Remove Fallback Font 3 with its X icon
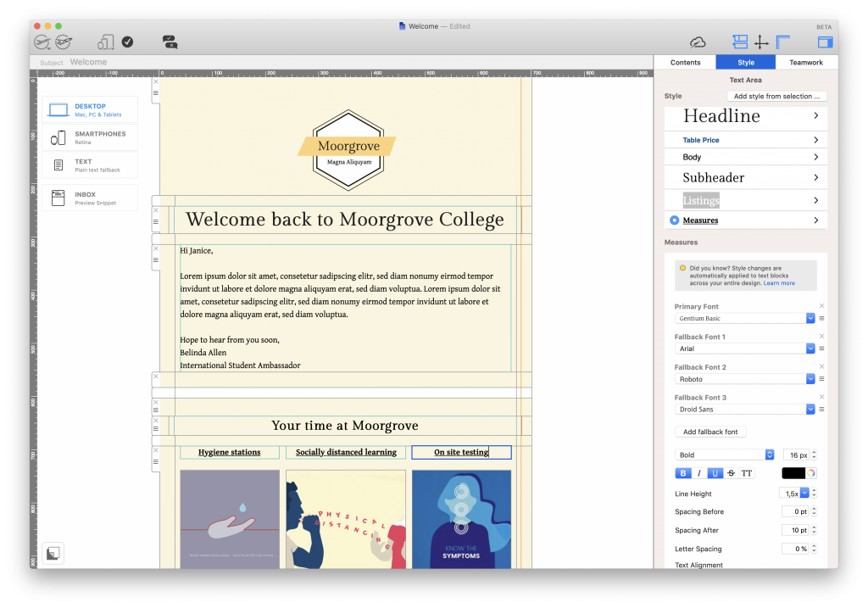 (x=821, y=397)
